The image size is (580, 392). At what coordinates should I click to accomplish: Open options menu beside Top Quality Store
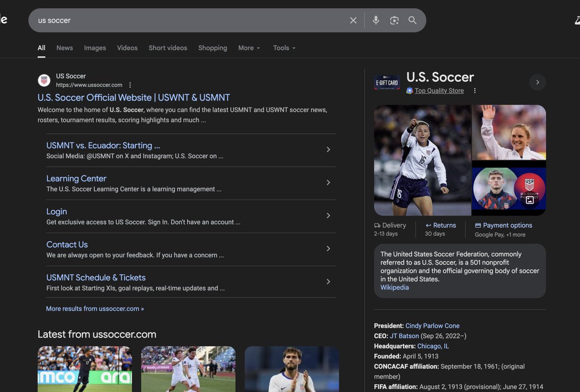(x=475, y=91)
